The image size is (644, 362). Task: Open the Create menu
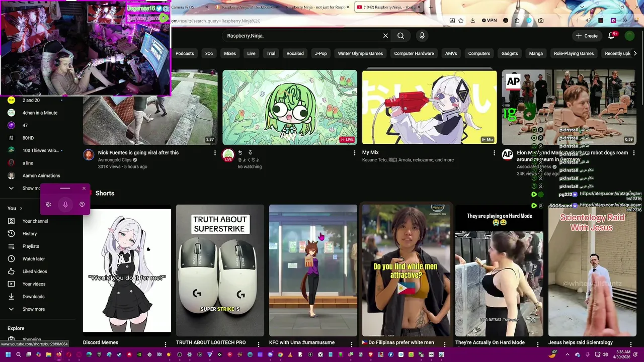(587, 36)
